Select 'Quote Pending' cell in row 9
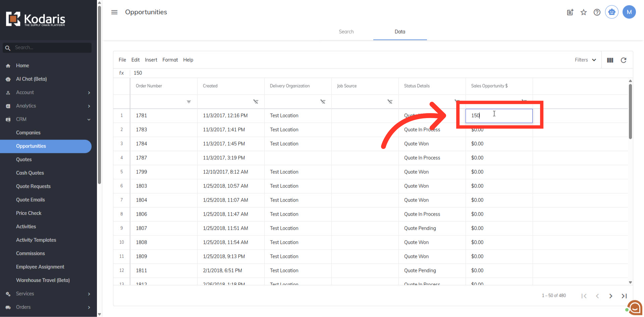 [432, 228]
